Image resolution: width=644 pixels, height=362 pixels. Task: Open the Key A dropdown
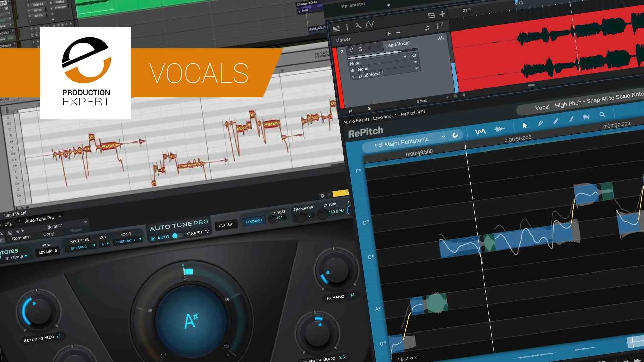(105, 244)
